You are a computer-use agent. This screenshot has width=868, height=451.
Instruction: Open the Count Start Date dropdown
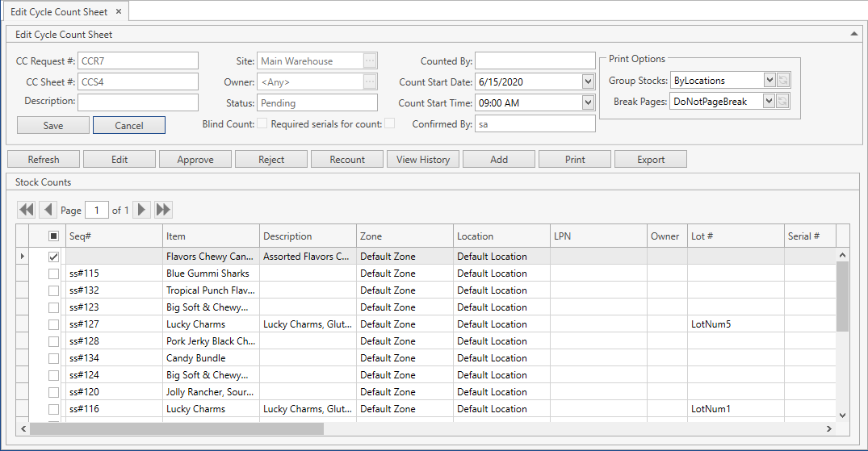click(x=588, y=81)
